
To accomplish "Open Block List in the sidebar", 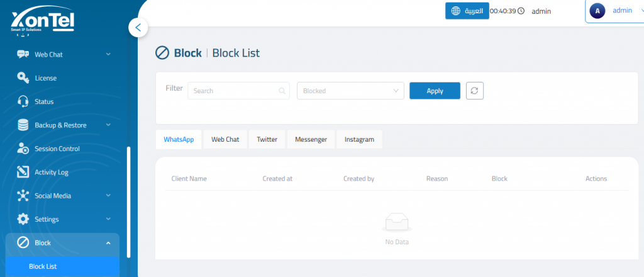I will (62, 266).
